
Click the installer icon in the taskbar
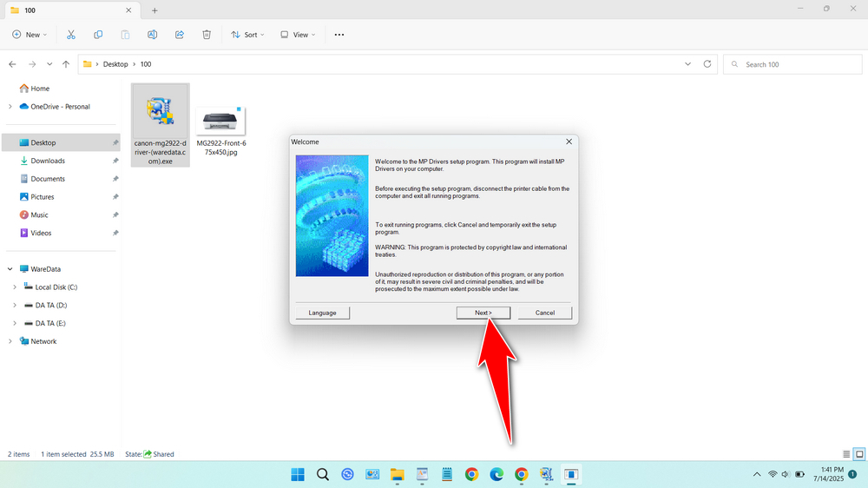tap(546, 474)
